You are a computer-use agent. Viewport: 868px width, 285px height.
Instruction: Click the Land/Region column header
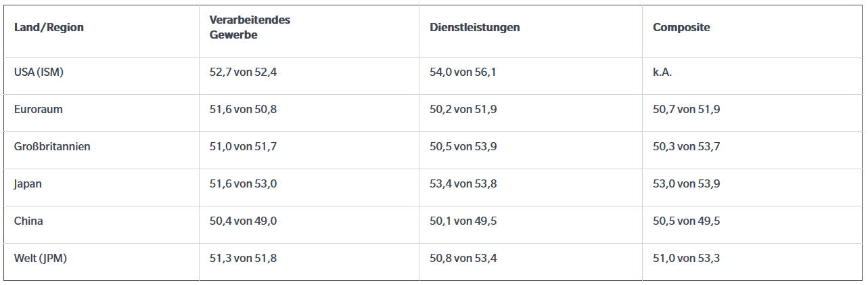(x=49, y=28)
